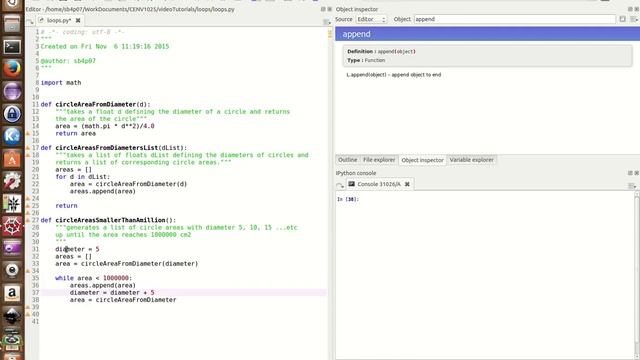This screenshot has height=360, width=640.
Task: Open the Terminal from the Ubuntu dock
Action: pos(12,47)
